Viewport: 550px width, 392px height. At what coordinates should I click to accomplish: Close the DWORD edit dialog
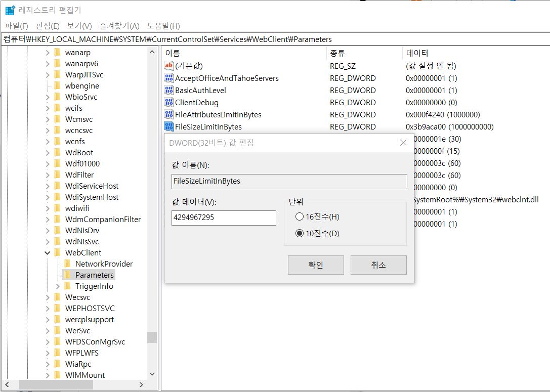[x=403, y=143]
